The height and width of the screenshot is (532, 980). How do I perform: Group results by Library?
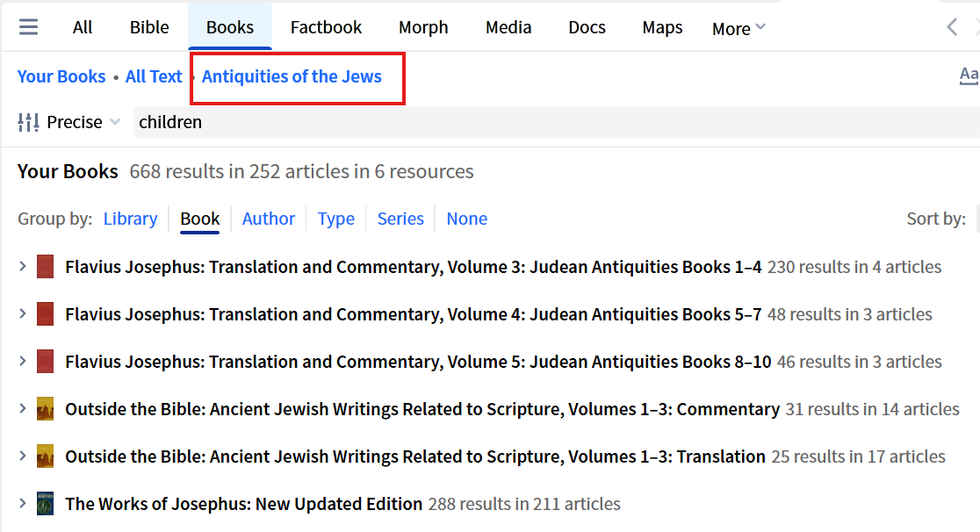(x=131, y=219)
